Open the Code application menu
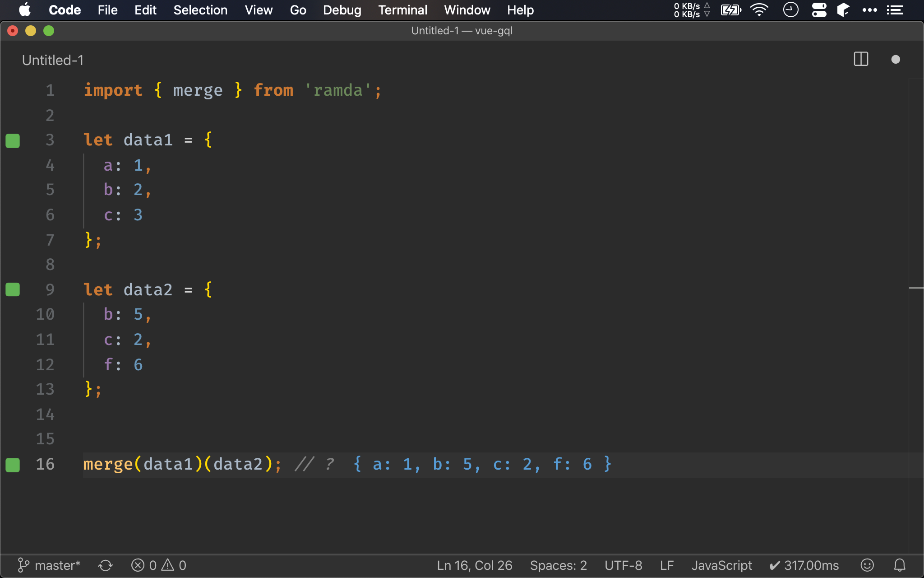 (65, 10)
